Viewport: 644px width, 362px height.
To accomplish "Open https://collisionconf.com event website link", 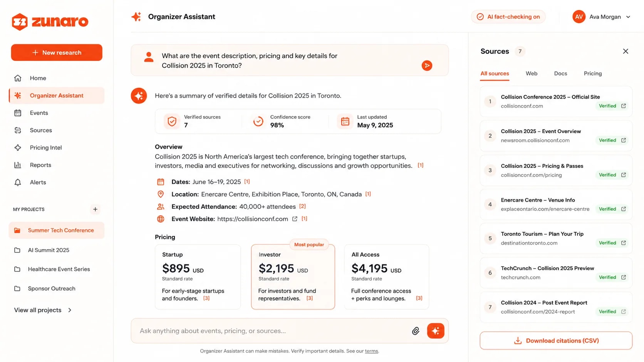I will [253, 219].
